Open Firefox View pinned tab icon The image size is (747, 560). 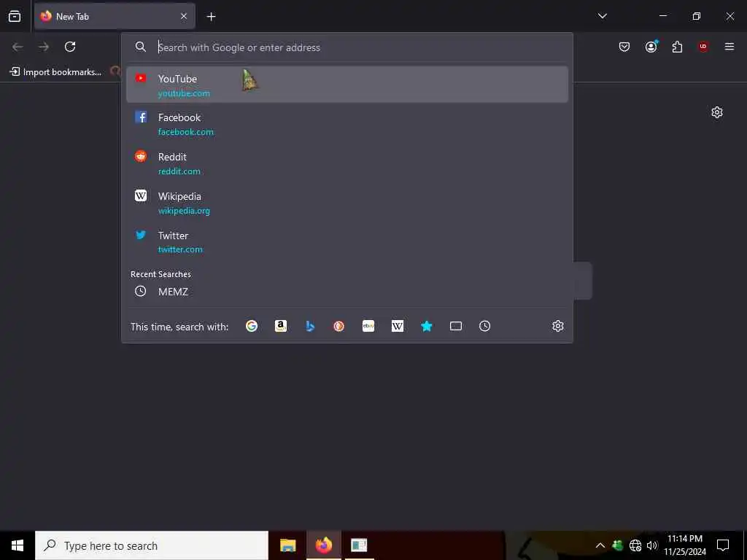(15, 16)
